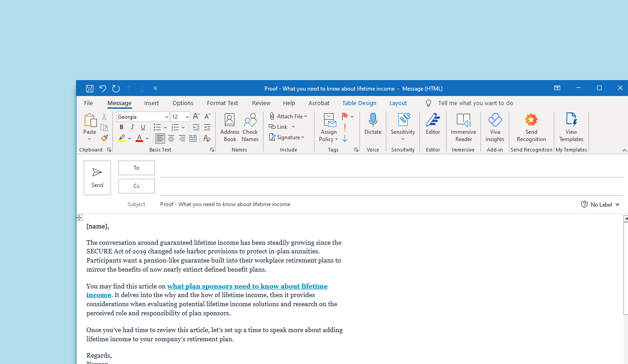Image resolution: width=628 pixels, height=364 pixels.
Task: Switch to the Insert ribbon tab
Action: click(152, 103)
